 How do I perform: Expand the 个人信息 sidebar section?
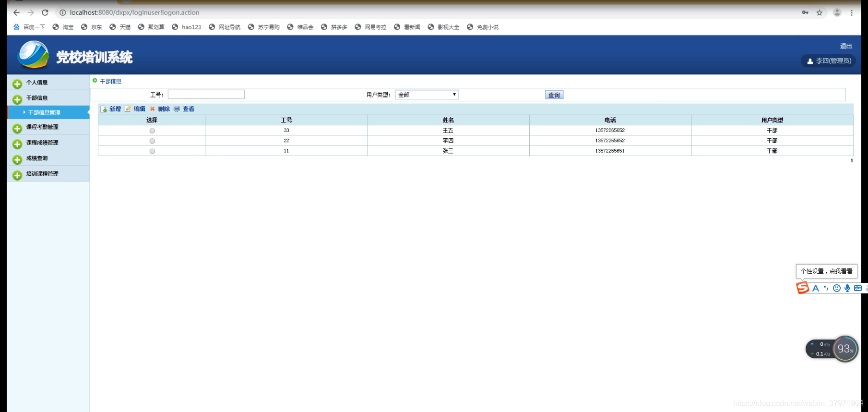tap(48, 83)
